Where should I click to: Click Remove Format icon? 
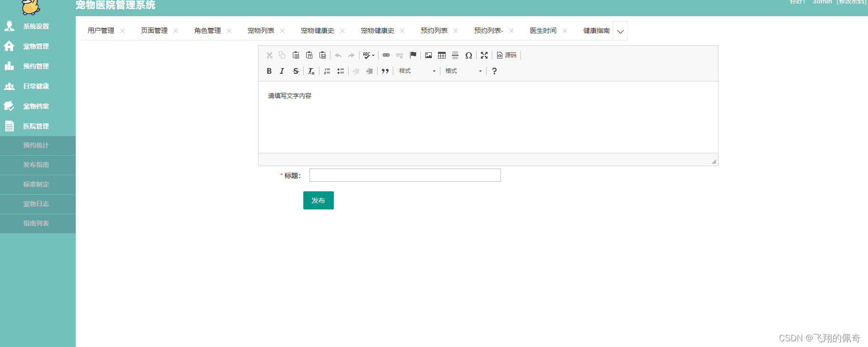(311, 71)
